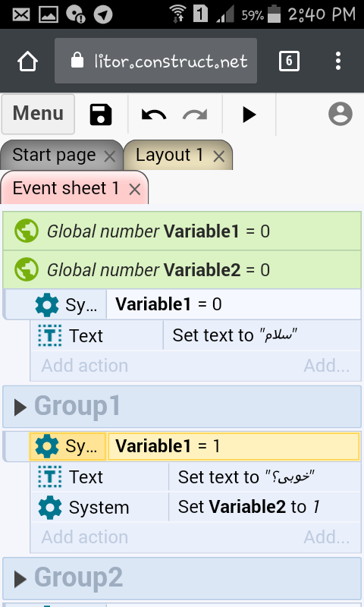The image size is (364, 607).
Task: Close the Event sheet 1 tab
Action: click(x=135, y=189)
